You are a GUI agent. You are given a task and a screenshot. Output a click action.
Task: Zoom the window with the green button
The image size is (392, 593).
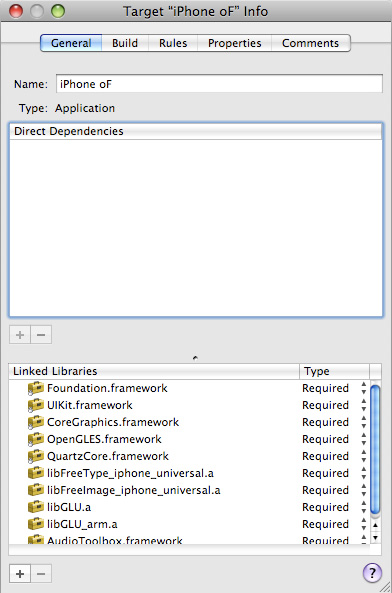point(58,11)
